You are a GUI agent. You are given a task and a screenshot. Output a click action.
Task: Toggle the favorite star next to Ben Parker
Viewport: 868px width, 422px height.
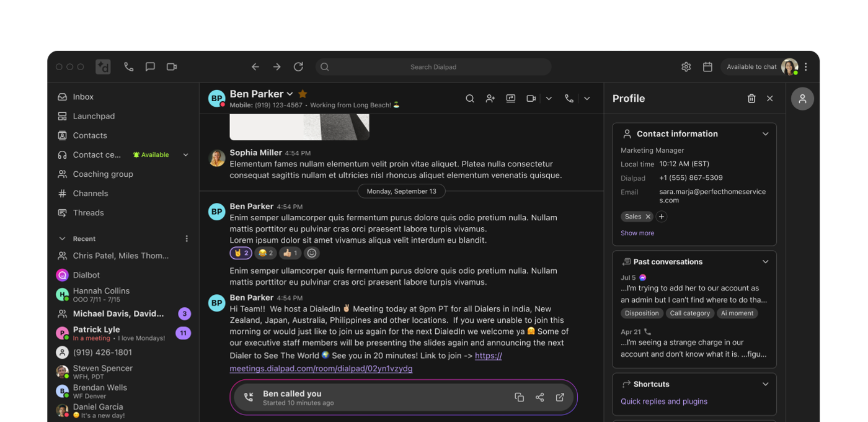tap(303, 94)
